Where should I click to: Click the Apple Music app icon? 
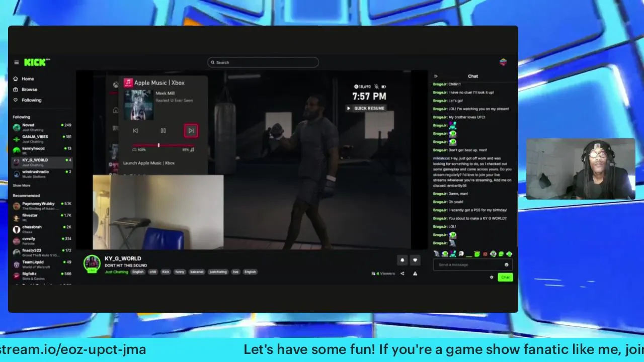pos(128,82)
